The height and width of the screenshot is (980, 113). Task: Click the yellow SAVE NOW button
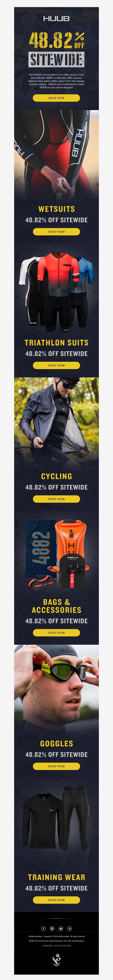point(56,98)
